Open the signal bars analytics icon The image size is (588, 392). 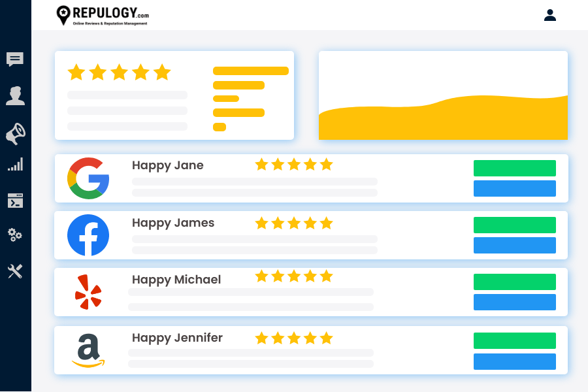tap(15, 164)
